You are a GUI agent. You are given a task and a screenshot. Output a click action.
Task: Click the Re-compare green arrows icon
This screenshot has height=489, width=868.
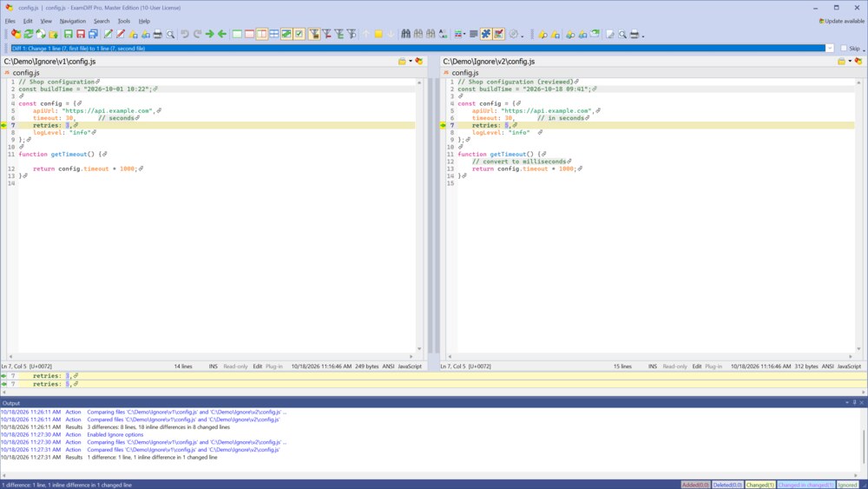click(x=29, y=35)
